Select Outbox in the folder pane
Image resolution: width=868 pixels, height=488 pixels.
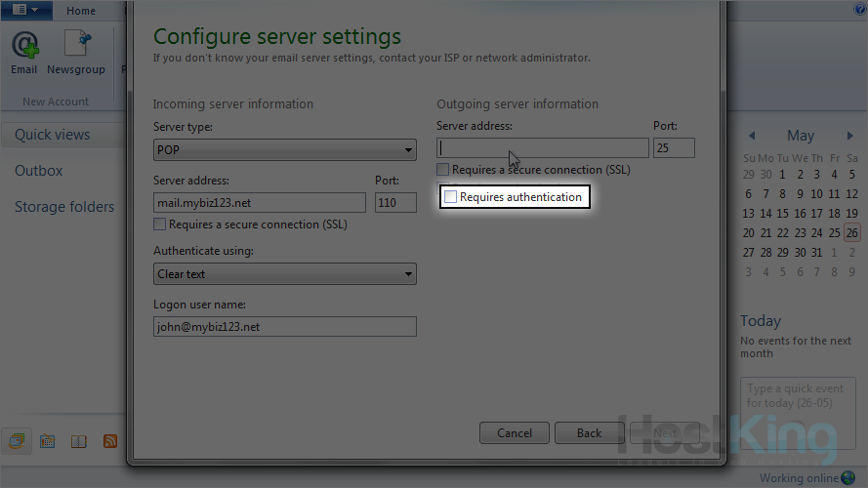pos(39,171)
